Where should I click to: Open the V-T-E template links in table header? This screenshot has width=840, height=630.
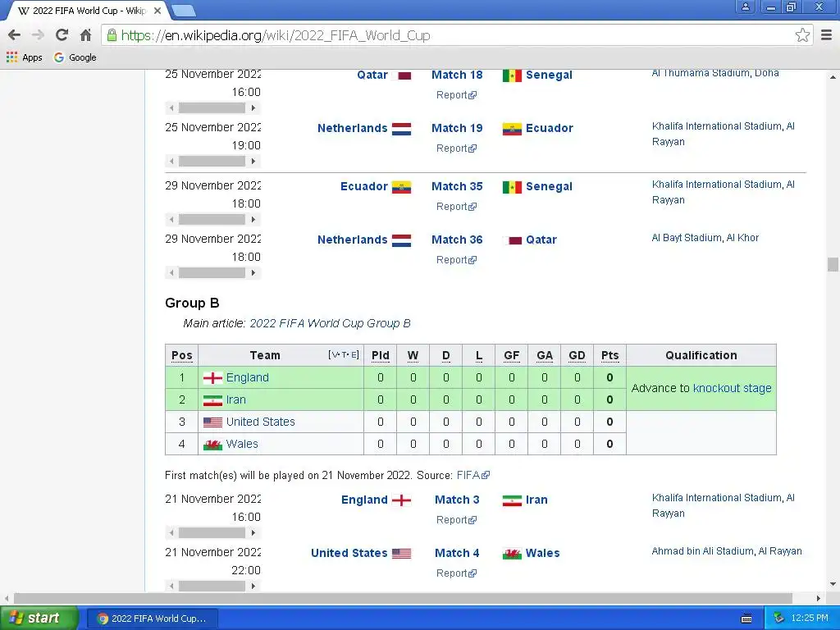point(344,354)
